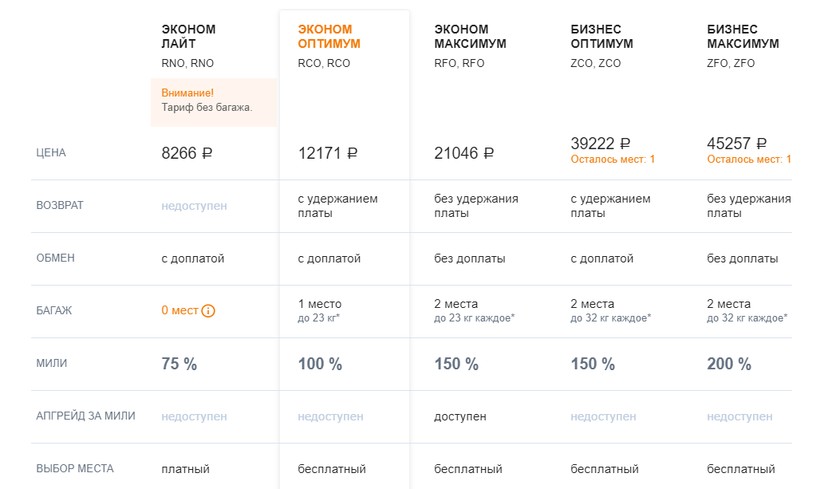Click the Выбор места row label

tap(75, 468)
